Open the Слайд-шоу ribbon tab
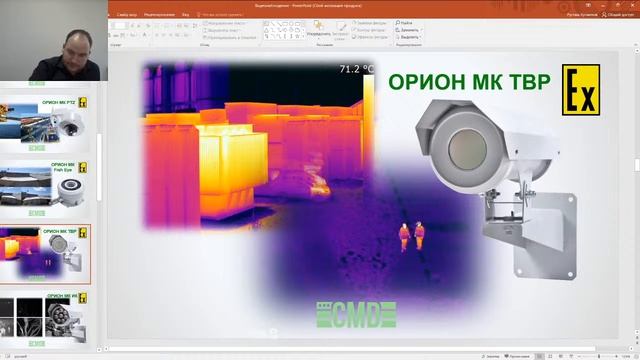The image size is (640, 360). (x=127, y=15)
